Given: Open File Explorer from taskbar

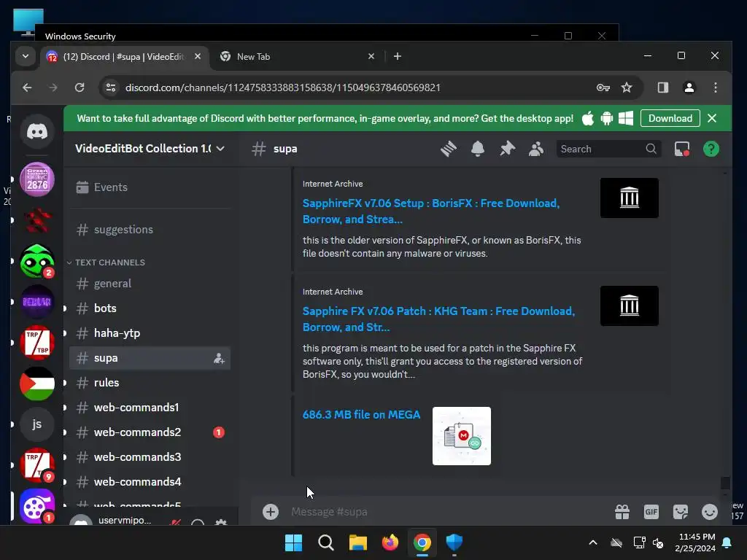Looking at the screenshot, I should click(x=357, y=542).
